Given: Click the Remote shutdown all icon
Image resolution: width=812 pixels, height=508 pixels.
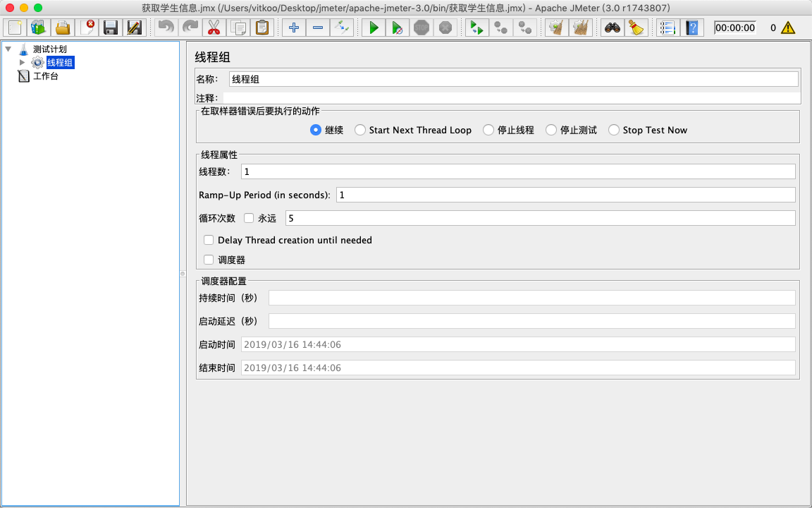Looking at the screenshot, I should point(524,28).
